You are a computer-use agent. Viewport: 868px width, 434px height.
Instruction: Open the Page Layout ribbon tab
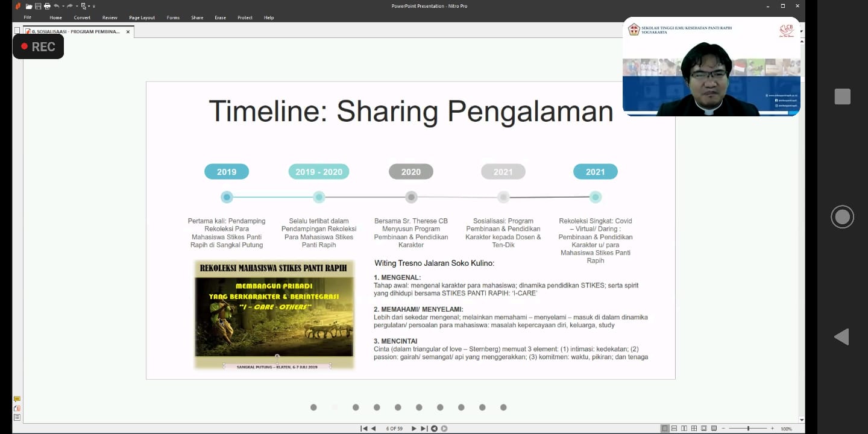click(142, 17)
